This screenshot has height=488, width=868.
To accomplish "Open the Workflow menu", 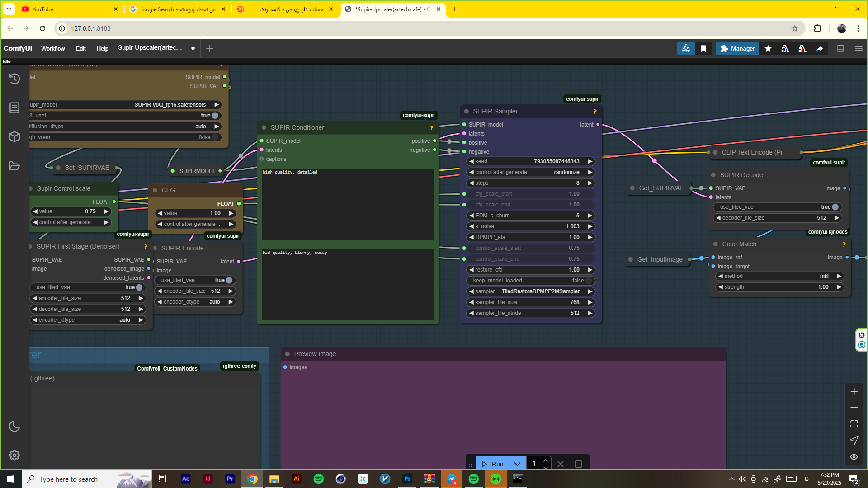I will tap(53, 48).
